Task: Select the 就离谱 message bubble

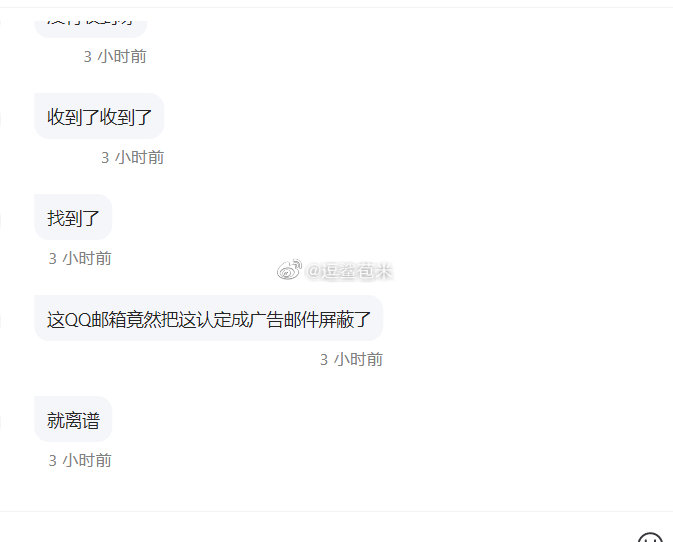Action: (x=73, y=419)
